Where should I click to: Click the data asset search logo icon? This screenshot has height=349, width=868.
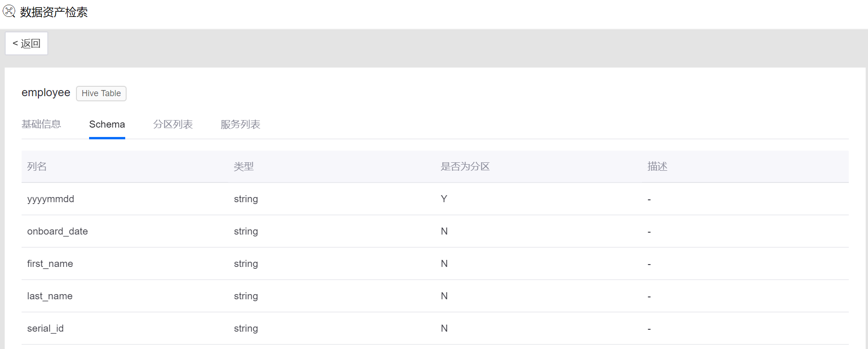point(9,11)
